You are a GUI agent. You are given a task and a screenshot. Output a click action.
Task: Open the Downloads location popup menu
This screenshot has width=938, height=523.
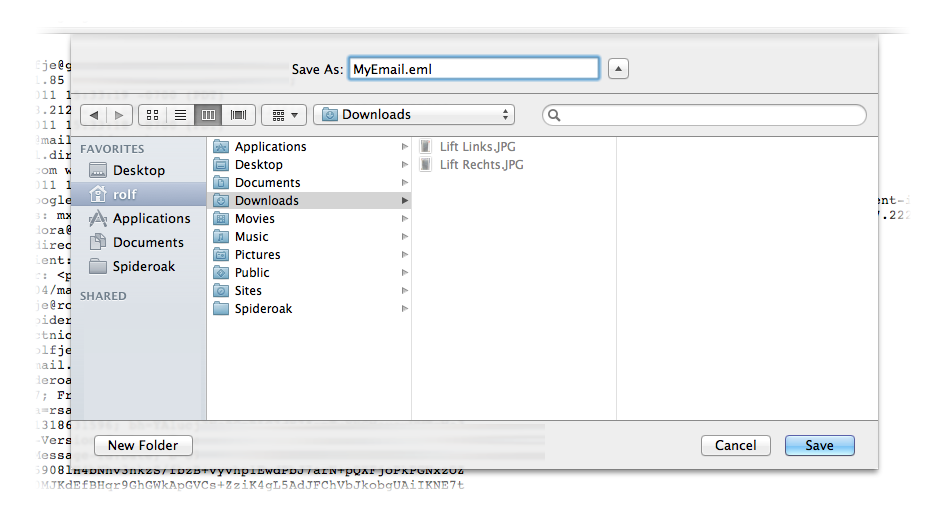(x=413, y=115)
